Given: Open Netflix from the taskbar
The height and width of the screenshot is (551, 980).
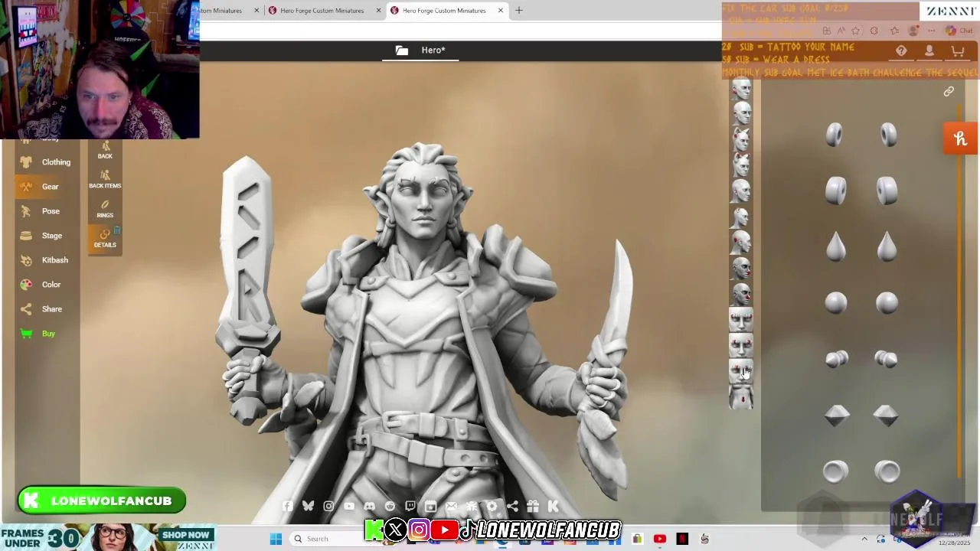Looking at the screenshot, I should click(682, 539).
